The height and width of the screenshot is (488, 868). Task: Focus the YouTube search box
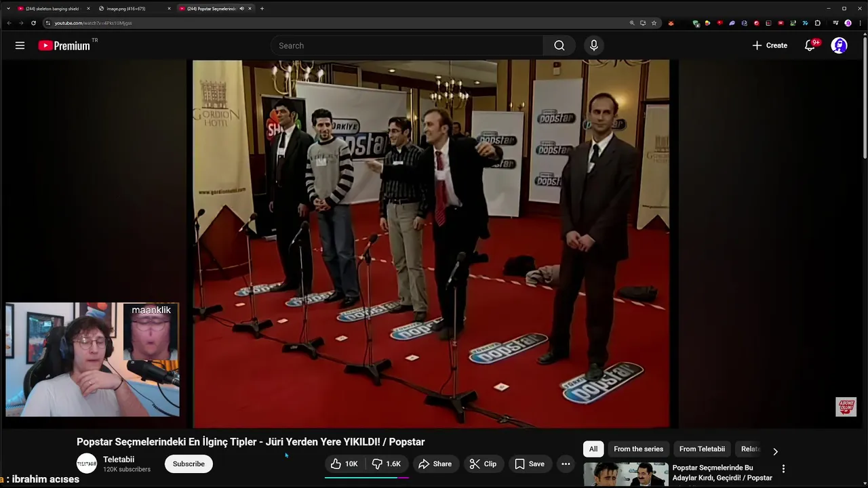(x=407, y=45)
